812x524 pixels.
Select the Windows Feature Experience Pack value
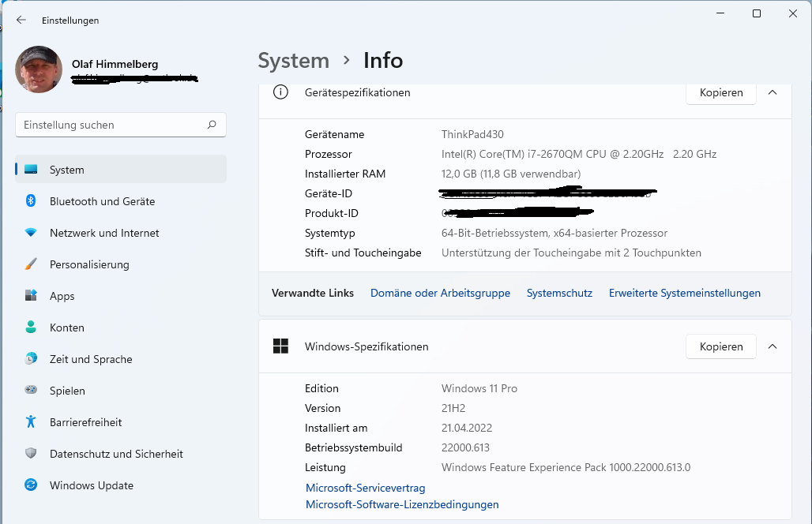pyautogui.click(x=566, y=468)
